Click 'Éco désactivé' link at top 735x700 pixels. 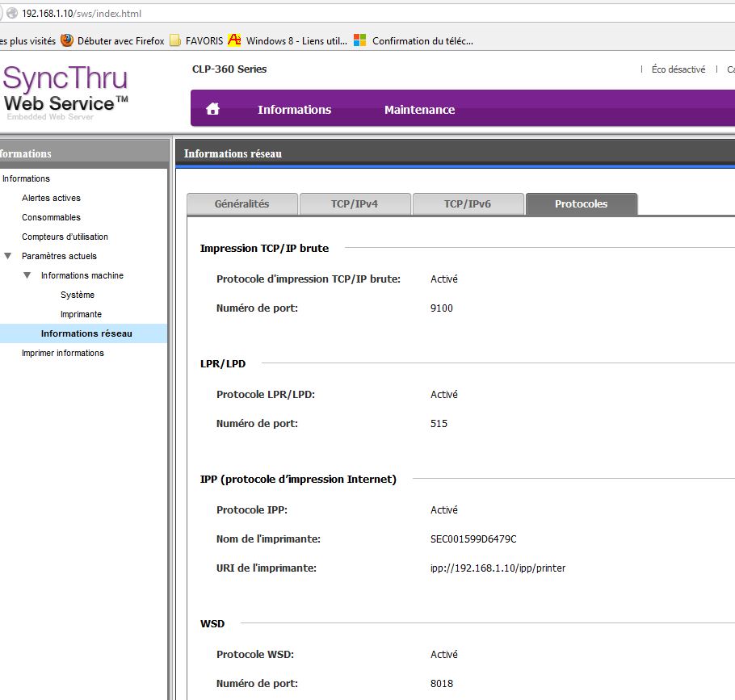pos(678,69)
